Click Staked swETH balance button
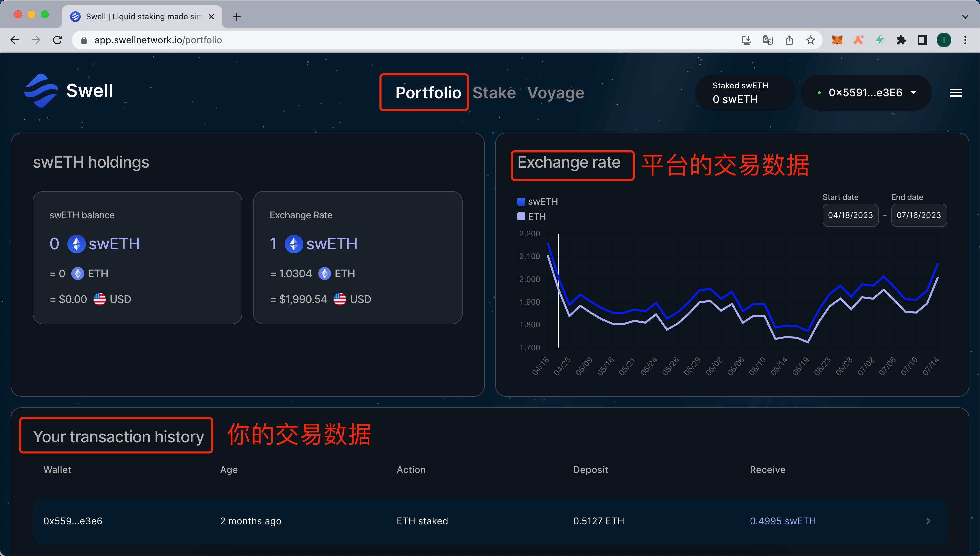The width and height of the screenshot is (980, 556). pos(744,93)
